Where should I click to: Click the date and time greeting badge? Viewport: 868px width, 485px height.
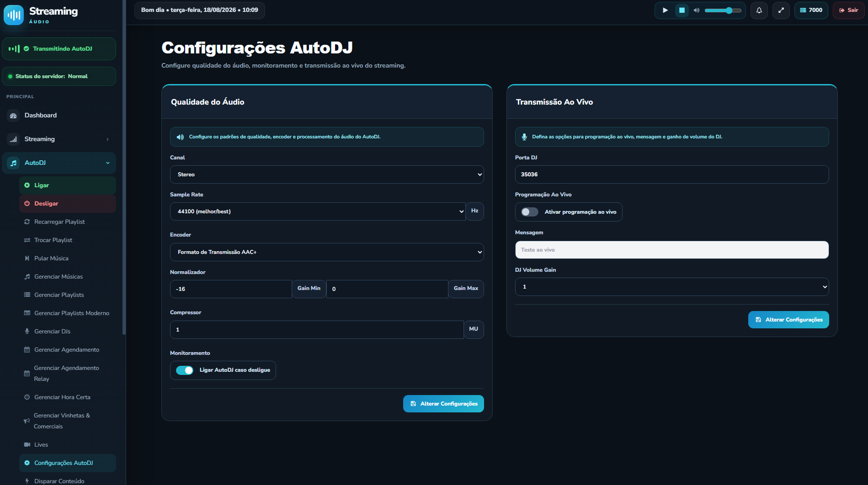click(200, 10)
